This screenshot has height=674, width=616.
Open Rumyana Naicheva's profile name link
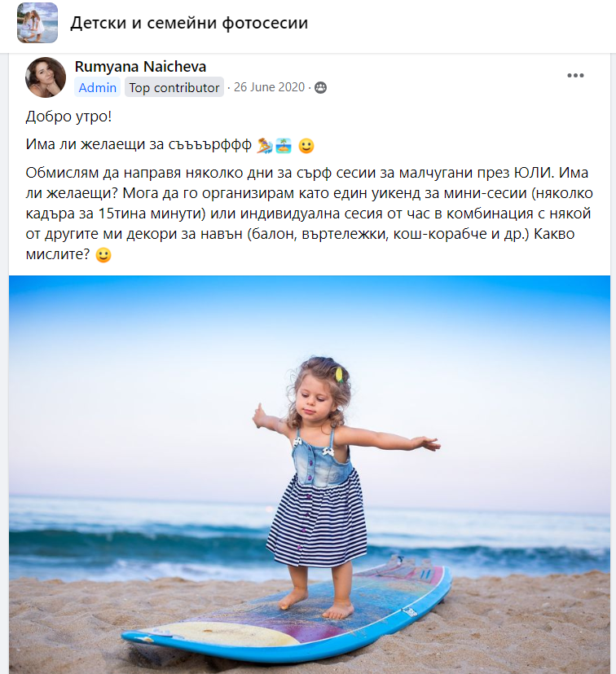point(141,67)
